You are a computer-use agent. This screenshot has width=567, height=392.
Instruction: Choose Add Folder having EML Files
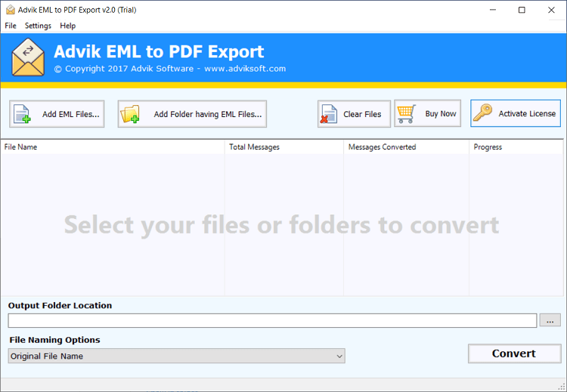click(x=192, y=114)
